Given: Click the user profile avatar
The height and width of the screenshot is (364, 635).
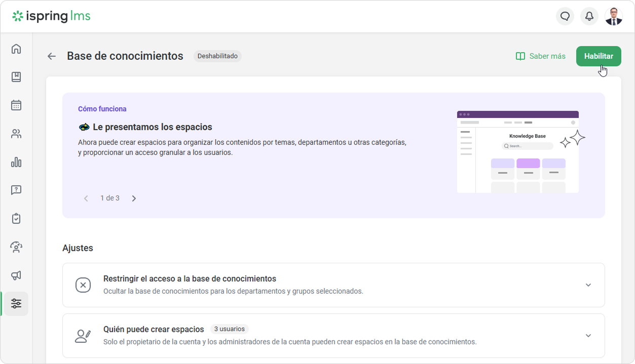Looking at the screenshot, I should click(614, 16).
